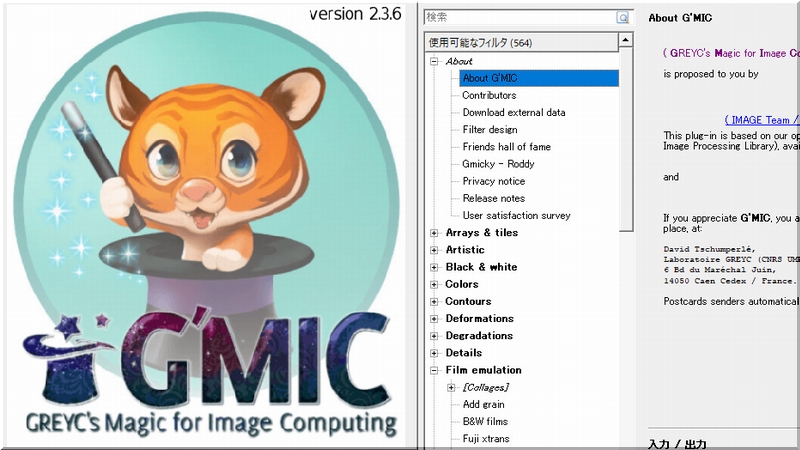800x450 pixels.
Task: Select User satisfaction survey
Action: (x=516, y=215)
